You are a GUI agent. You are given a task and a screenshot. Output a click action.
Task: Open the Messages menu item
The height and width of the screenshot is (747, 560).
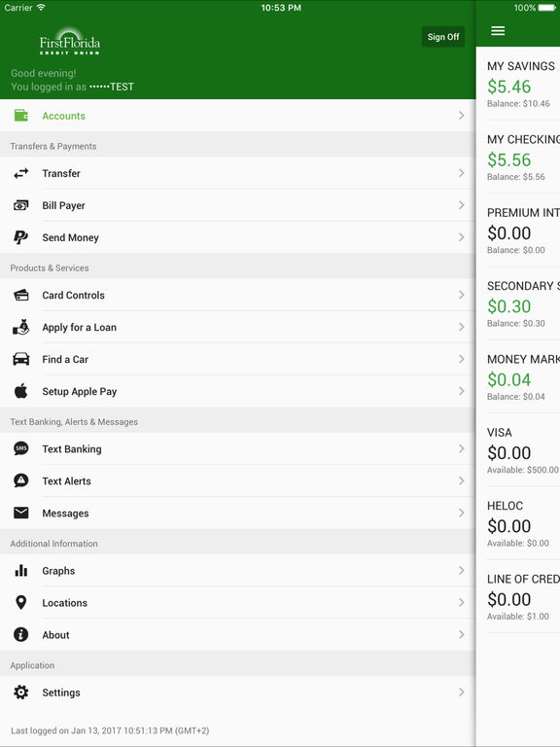(237, 514)
